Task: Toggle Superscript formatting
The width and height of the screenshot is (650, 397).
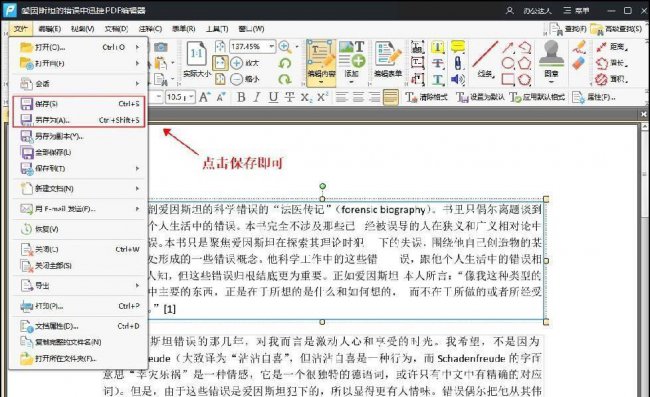Action: 323,97
